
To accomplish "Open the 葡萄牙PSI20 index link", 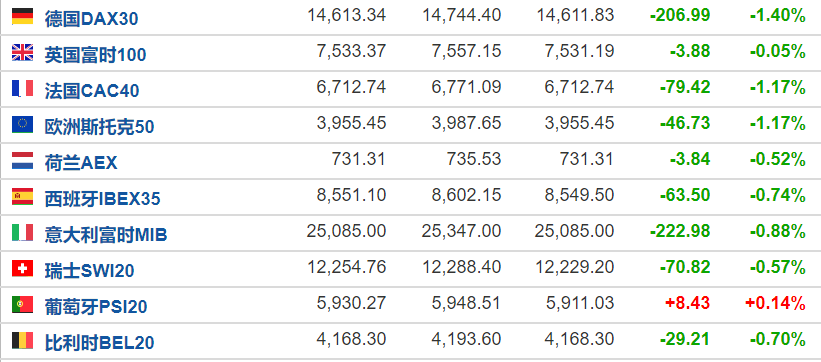I will (96, 306).
